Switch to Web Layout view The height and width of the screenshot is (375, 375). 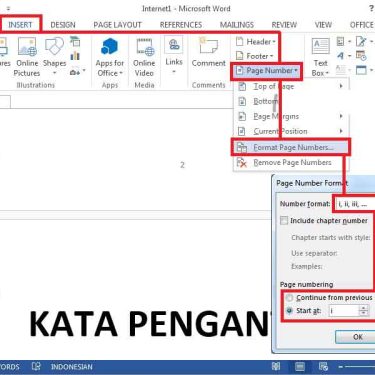[323, 367]
